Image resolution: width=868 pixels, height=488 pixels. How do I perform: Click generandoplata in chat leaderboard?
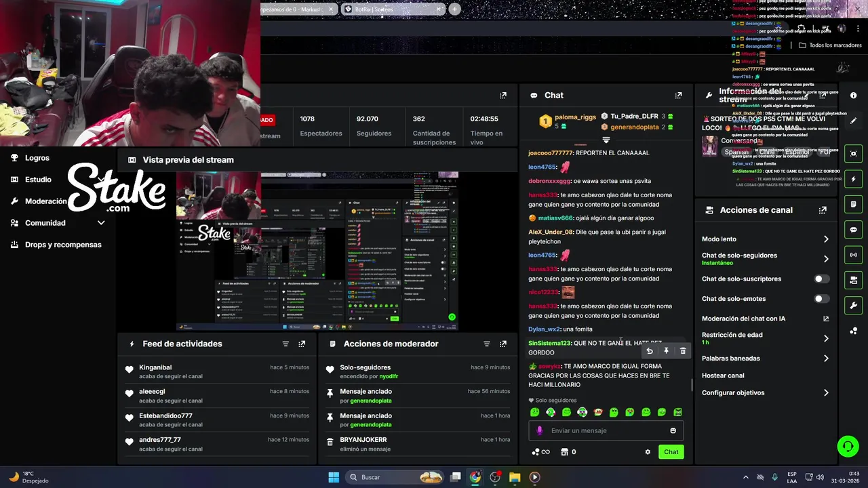[x=635, y=127]
